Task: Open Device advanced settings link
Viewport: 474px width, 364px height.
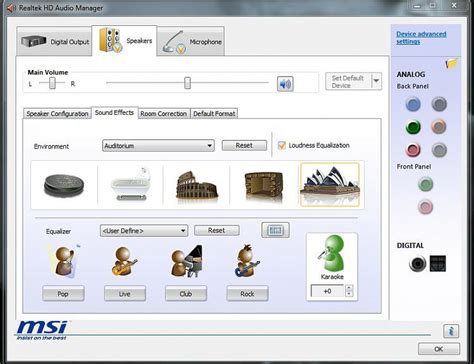Action: (421, 38)
